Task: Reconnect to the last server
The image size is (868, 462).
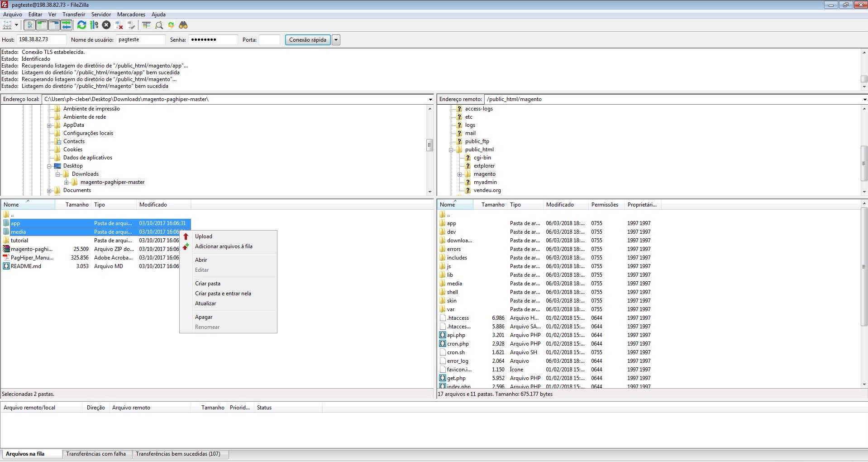Action: [x=131, y=25]
